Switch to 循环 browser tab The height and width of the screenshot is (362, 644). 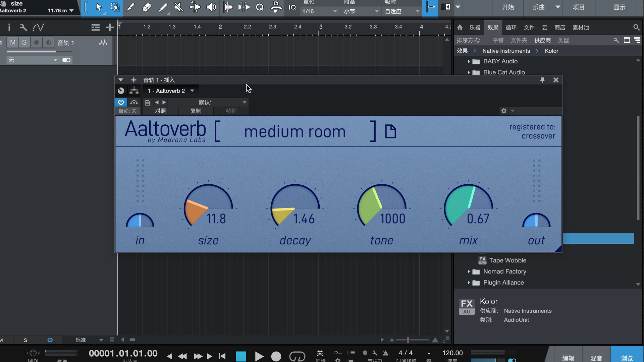(x=511, y=27)
